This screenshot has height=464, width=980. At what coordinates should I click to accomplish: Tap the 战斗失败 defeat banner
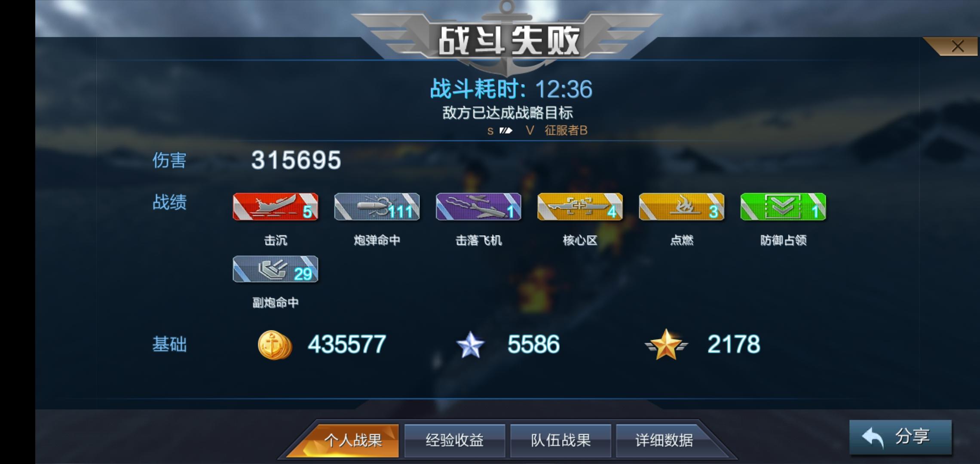508,41
